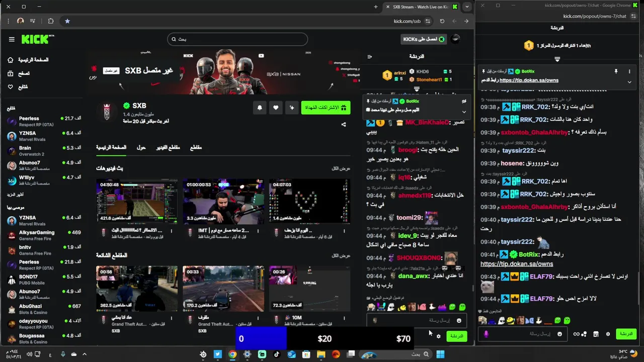Click the Get KICKs button
The height and width of the screenshot is (362, 644).
click(424, 39)
